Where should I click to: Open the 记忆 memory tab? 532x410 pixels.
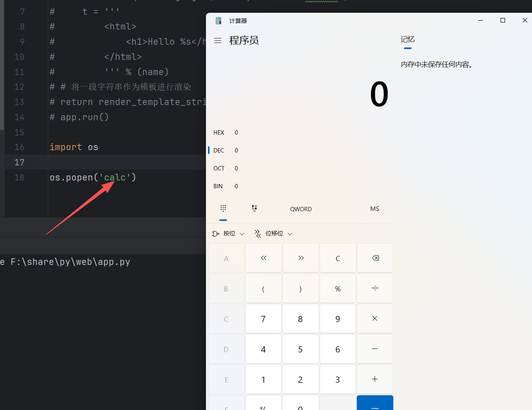(408, 39)
